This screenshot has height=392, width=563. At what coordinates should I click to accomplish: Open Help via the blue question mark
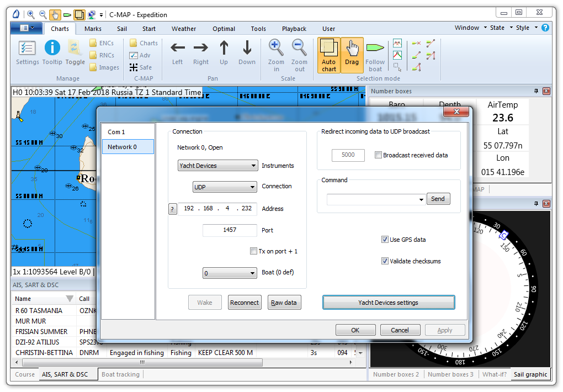pyautogui.click(x=545, y=28)
